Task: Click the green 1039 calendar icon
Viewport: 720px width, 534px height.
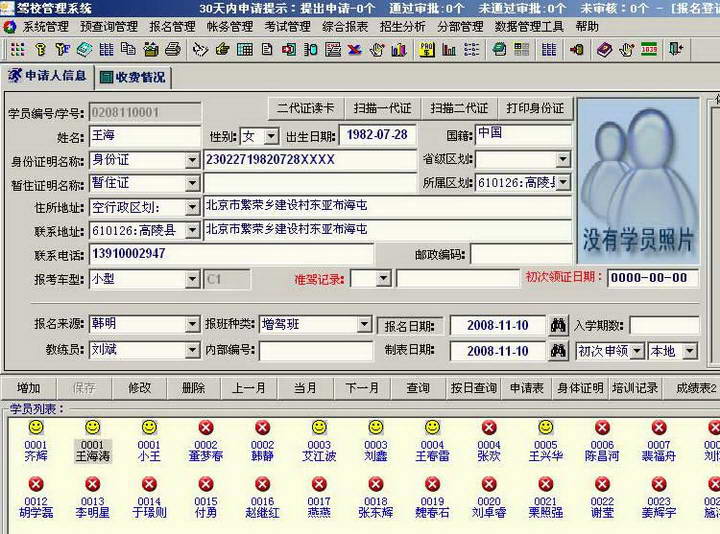Action: [649, 49]
